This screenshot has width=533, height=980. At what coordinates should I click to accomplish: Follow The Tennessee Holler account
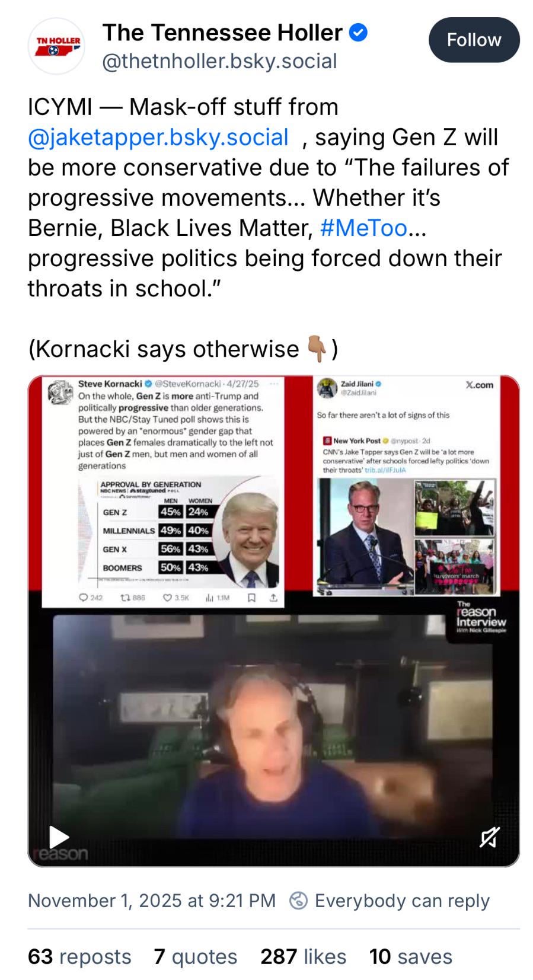(x=474, y=40)
